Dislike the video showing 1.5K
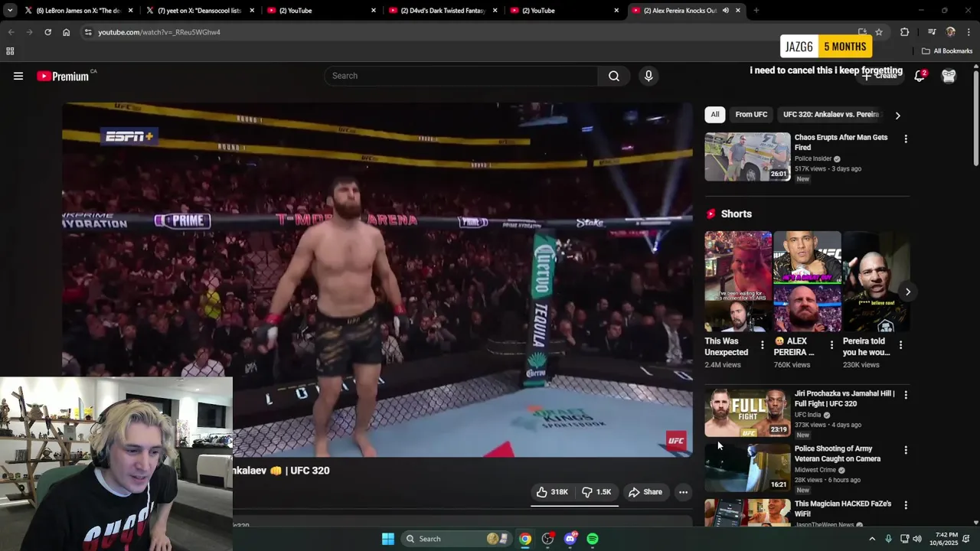The image size is (980, 551). (x=596, y=492)
